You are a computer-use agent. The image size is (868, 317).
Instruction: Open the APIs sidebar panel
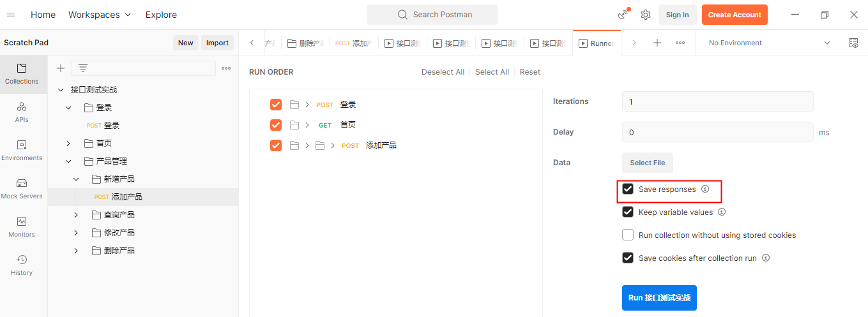coord(22,112)
